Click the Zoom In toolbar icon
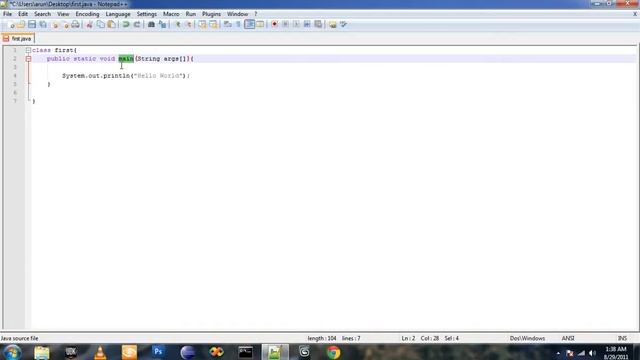 (x=178, y=24)
